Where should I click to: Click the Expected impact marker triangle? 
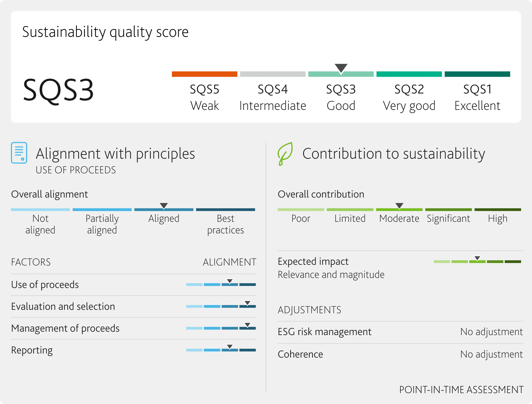pyautogui.click(x=477, y=258)
